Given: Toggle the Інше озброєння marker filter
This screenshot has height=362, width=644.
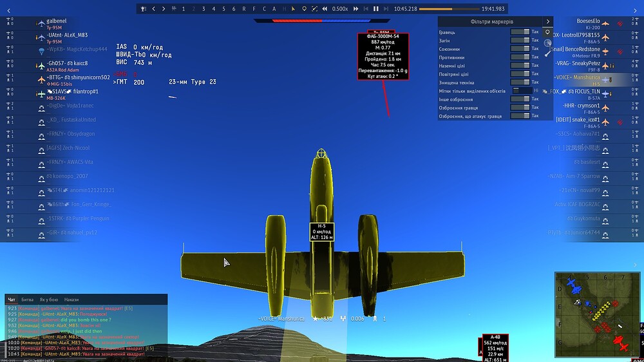Looking at the screenshot, I should pos(520,99).
